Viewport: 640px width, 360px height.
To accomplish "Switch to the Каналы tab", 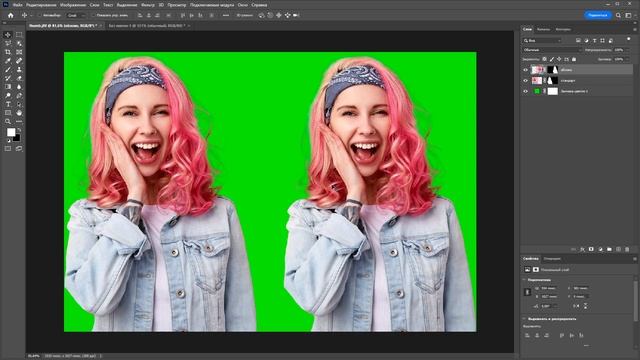I will [x=543, y=29].
